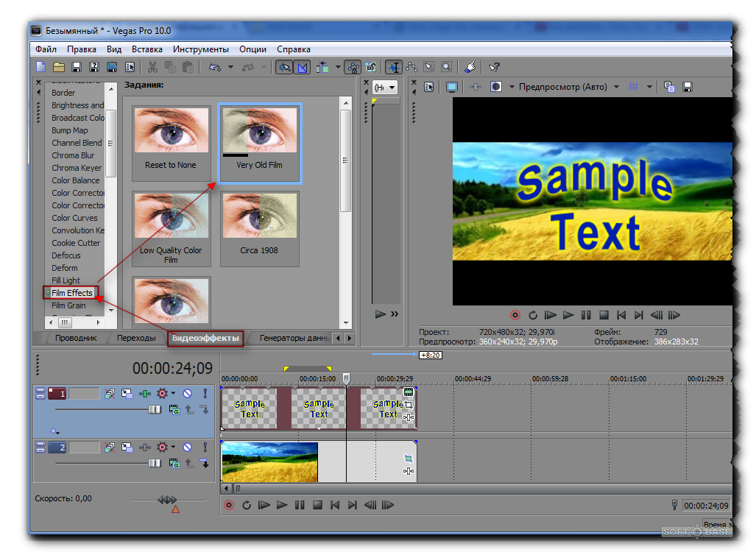Save the project with the floppy disk icon
Screen dimensions: 756x555
pos(76,67)
